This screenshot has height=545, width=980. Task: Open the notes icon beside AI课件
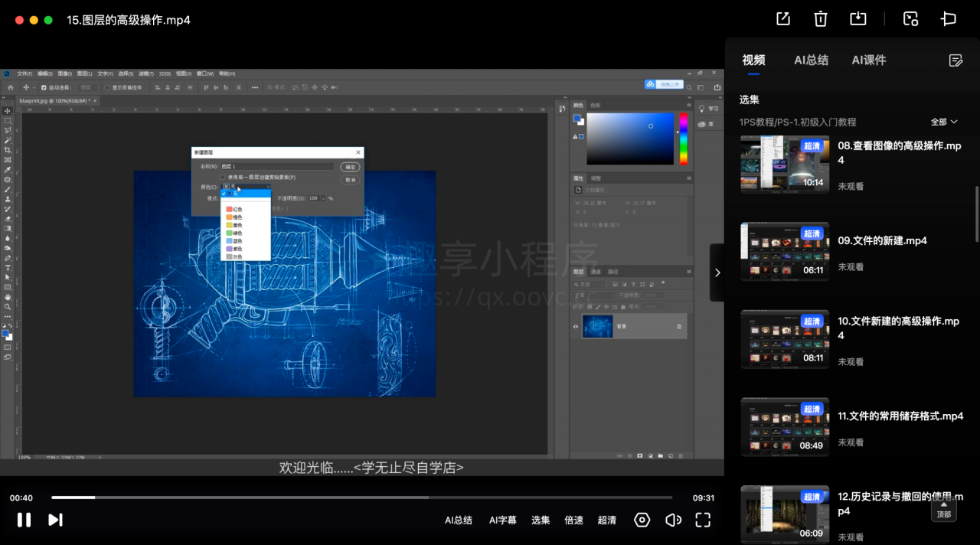click(955, 60)
